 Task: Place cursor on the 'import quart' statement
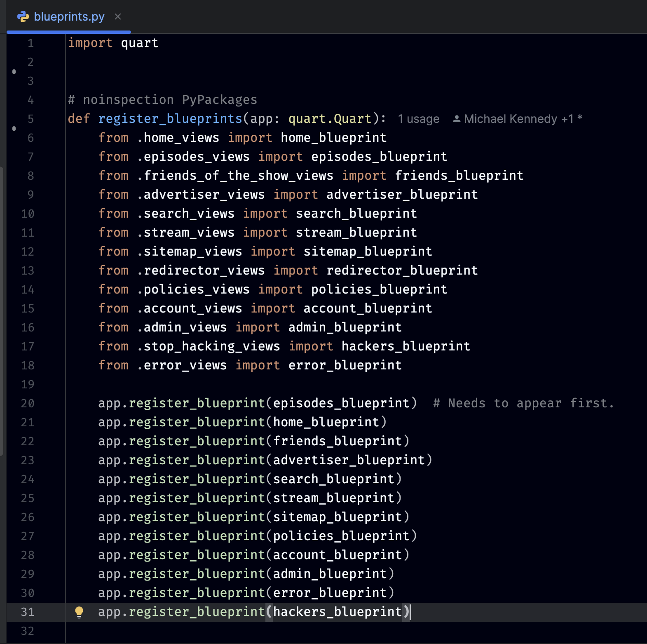(113, 43)
